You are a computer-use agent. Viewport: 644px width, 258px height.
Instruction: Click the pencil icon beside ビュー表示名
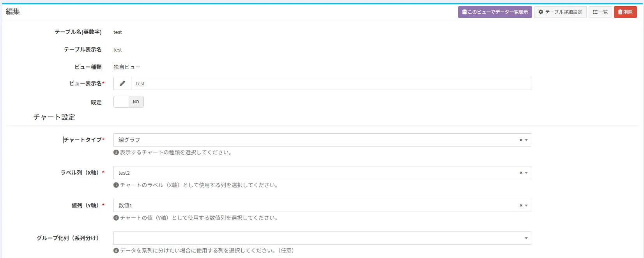pyautogui.click(x=122, y=83)
